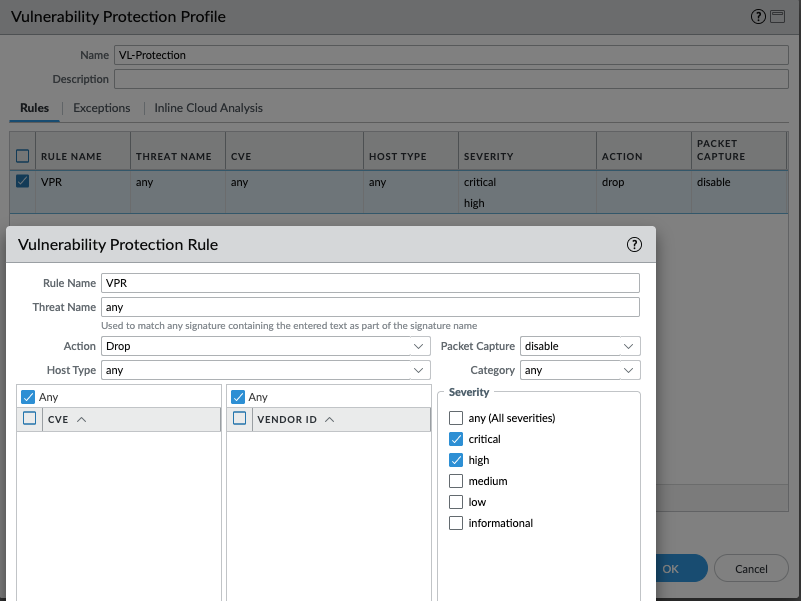This screenshot has width=801, height=601.
Task: Click the CVE column header in rules table
Action: [x=294, y=151]
